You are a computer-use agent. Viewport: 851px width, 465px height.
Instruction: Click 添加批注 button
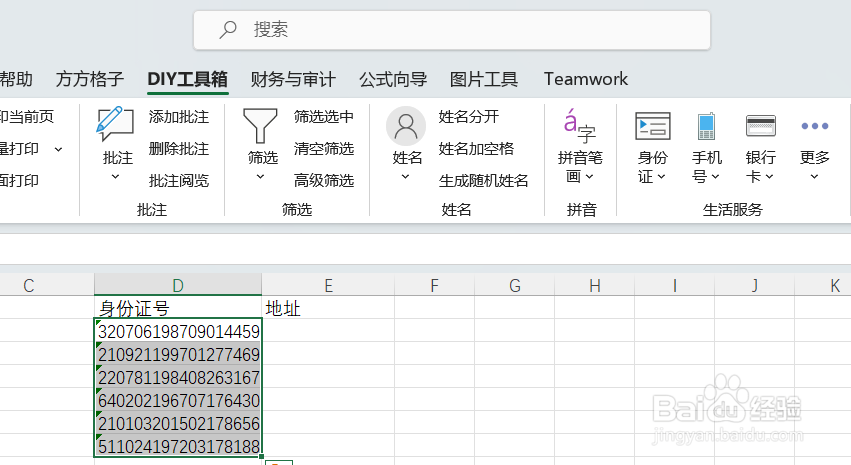point(179,117)
